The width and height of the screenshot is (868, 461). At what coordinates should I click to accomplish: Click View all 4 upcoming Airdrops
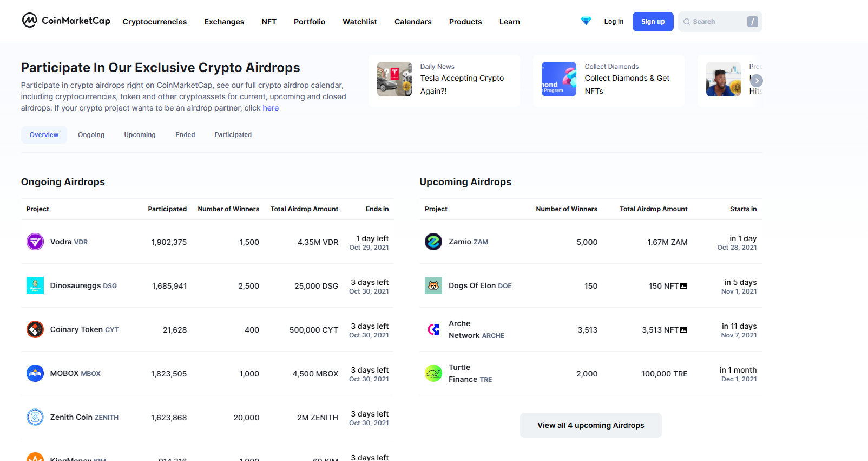click(x=590, y=425)
